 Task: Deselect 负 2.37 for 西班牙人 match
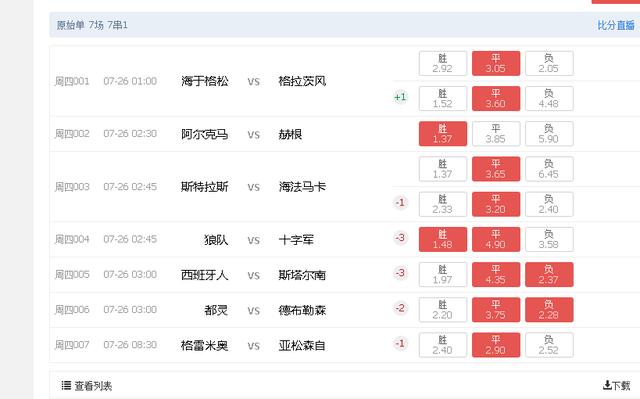coord(549,275)
